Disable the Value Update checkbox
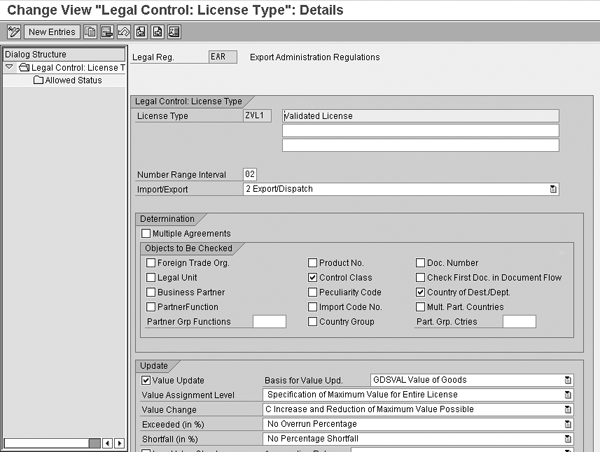This screenshot has width=600, height=452. coord(146,380)
